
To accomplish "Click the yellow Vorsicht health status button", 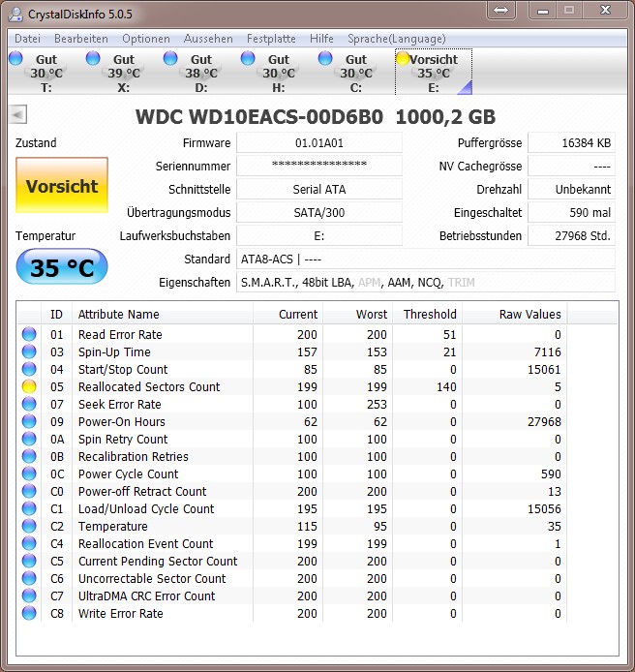I will coord(62,185).
